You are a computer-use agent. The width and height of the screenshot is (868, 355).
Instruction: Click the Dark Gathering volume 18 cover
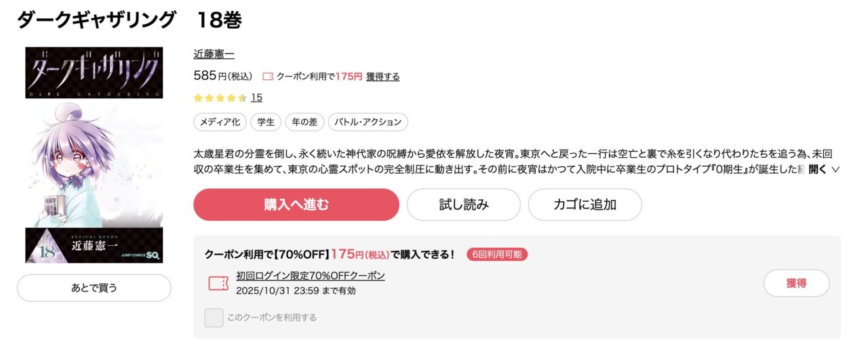pyautogui.click(x=94, y=154)
